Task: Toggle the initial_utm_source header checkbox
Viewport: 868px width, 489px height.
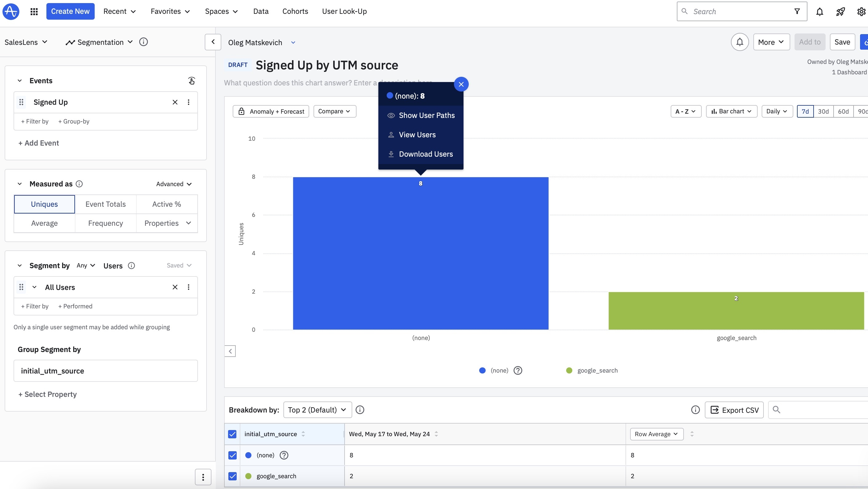Action: [232, 434]
